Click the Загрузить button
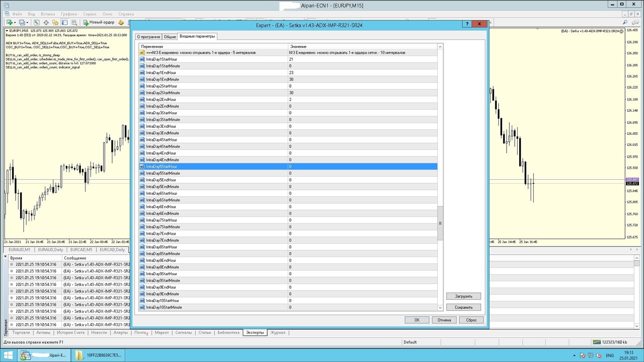This screenshot has width=644, height=362. point(463,296)
